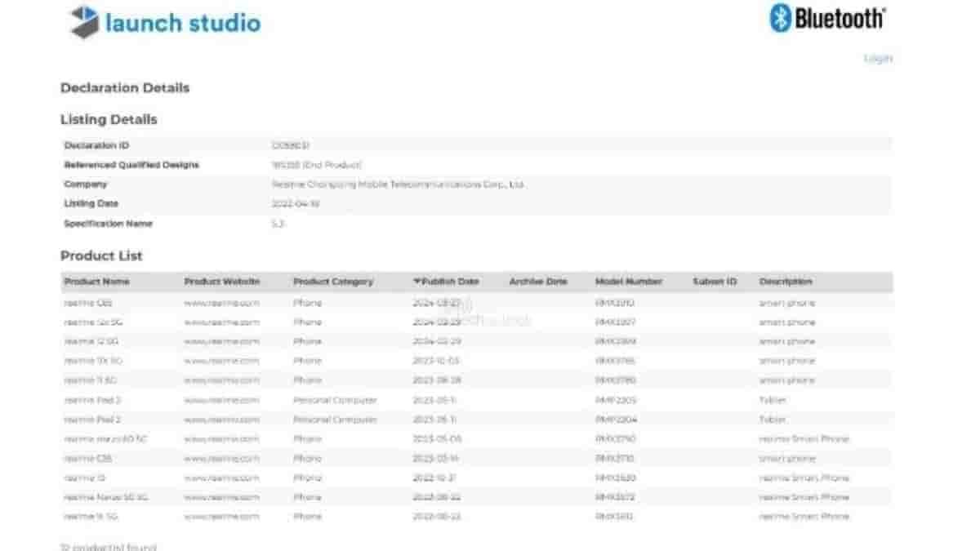
Task: Click the launch studio logo icon
Action: point(85,22)
